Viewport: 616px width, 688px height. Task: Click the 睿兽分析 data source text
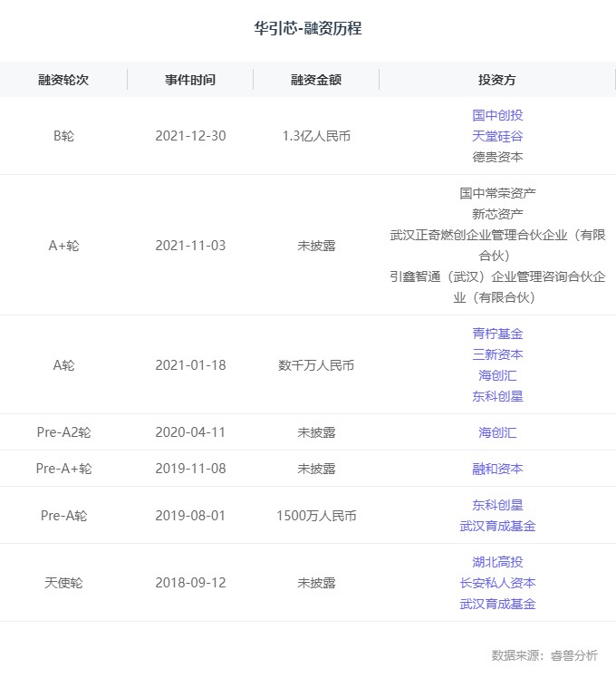[x=573, y=655]
